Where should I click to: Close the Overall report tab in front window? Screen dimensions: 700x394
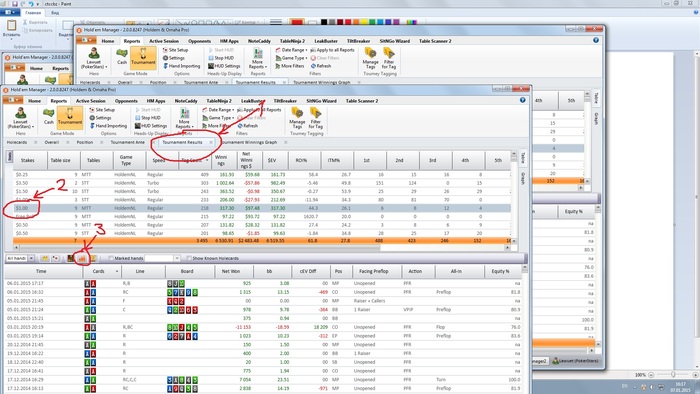pos(67,142)
